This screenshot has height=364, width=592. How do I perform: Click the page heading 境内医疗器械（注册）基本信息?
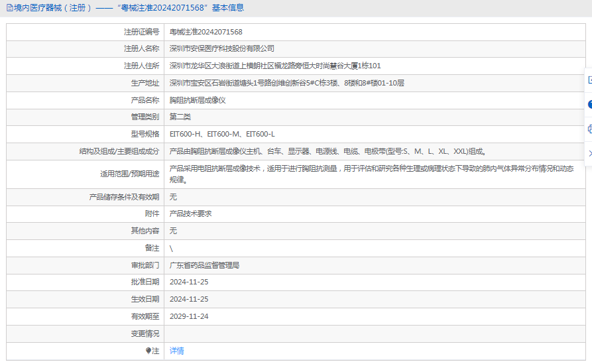pyautogui.click(x=129, y=7)
